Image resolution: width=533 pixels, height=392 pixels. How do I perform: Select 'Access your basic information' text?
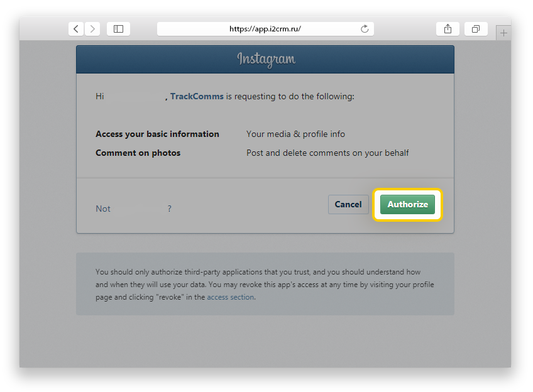[157, 134]
